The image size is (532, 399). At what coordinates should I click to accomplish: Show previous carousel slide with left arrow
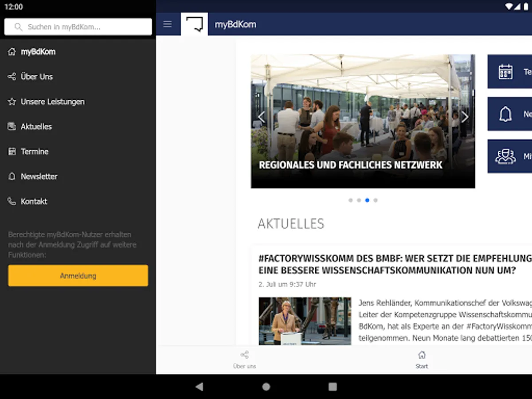[261, 117]
